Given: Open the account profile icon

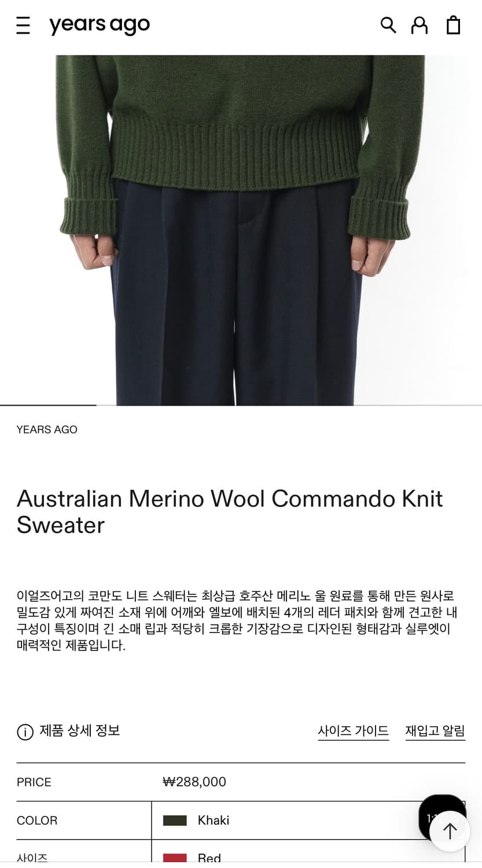Looking at the screenshot, I should coord(420,25).
